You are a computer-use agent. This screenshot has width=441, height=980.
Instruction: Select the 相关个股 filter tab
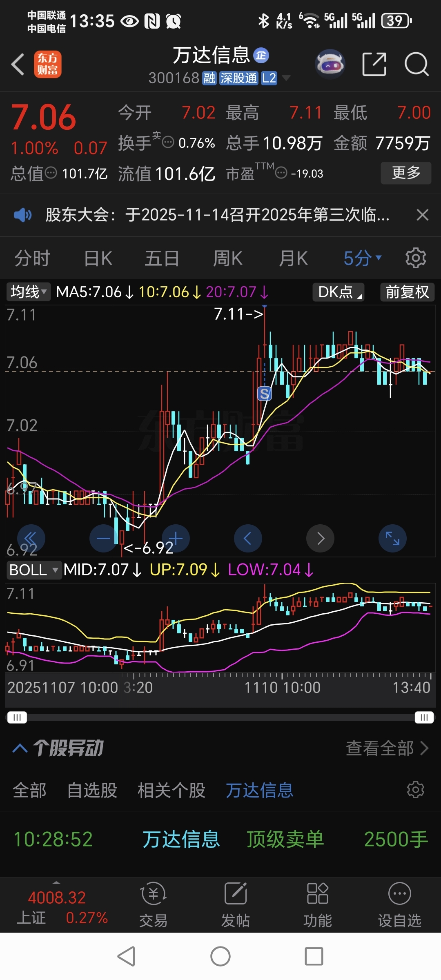pyautogui.click(x=171, y=790)
